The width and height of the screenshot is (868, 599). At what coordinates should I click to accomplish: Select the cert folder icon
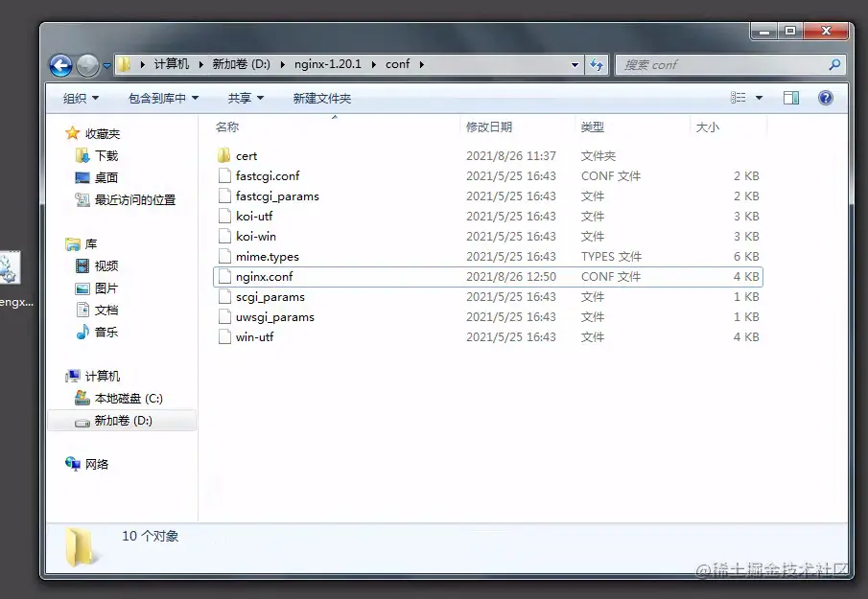pyautogui.click(x=224, y=155)
